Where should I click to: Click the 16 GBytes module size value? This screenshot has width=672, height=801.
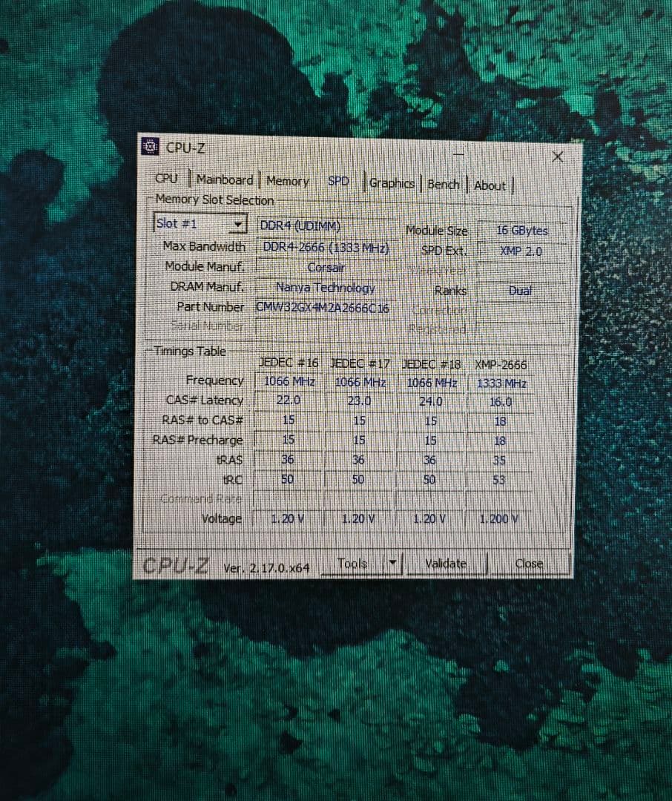[521, 231]
